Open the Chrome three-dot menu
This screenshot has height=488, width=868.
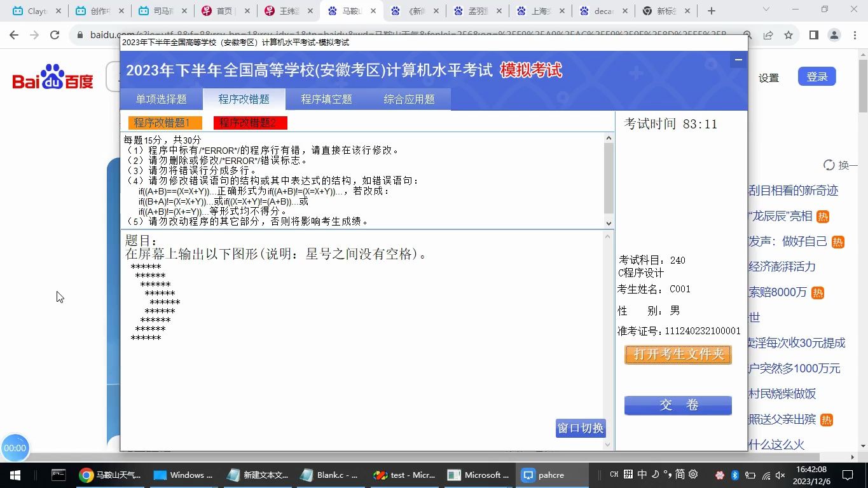point(854,36)
